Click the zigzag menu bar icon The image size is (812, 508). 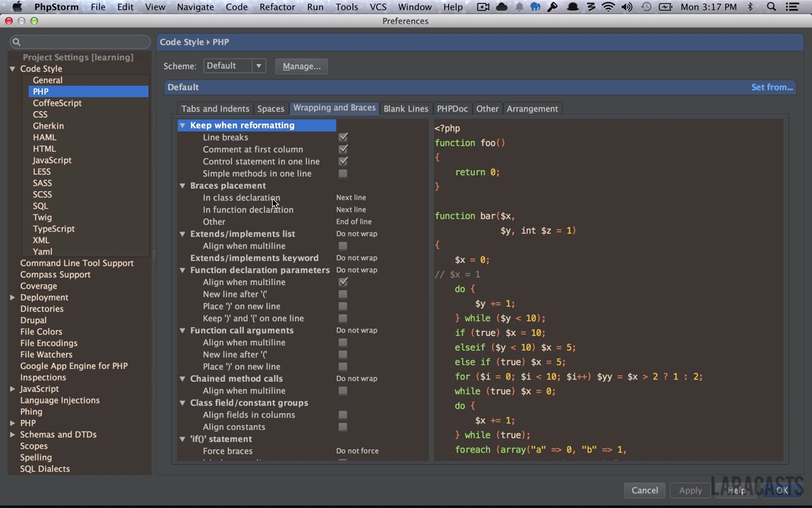pos(591,7)
